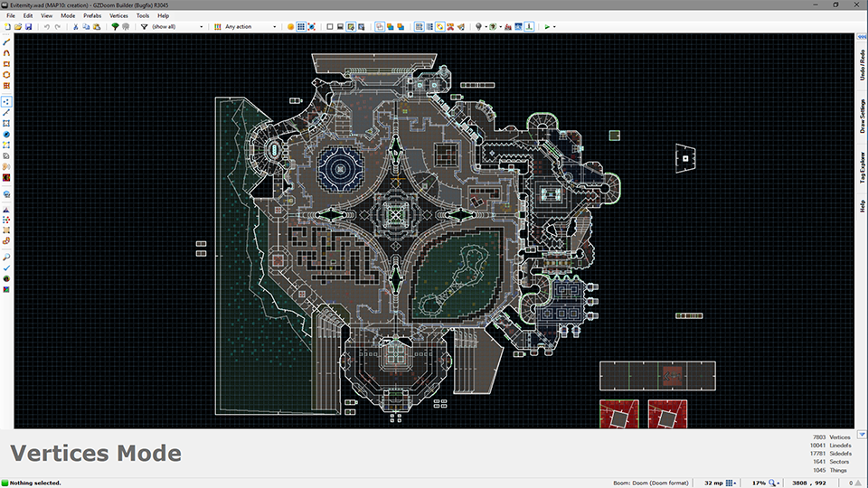
Task: Toggle the first highlighted overlapping squares button
Action: tap(380, 26)
